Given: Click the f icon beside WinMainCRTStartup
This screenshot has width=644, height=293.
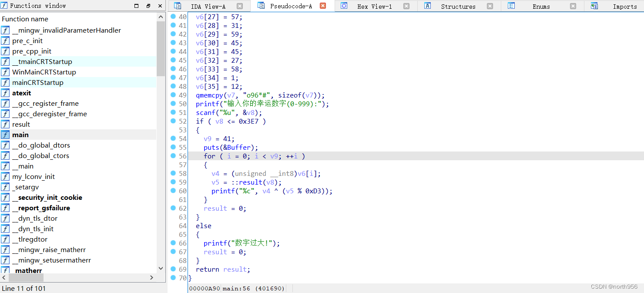Looking at the screenshot, I should [x=5, y=72].
